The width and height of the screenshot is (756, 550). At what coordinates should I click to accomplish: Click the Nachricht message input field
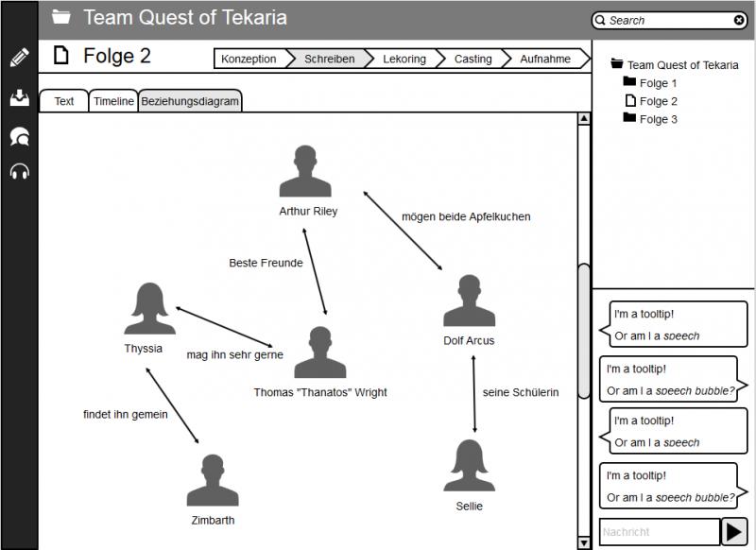coord(658,532)
